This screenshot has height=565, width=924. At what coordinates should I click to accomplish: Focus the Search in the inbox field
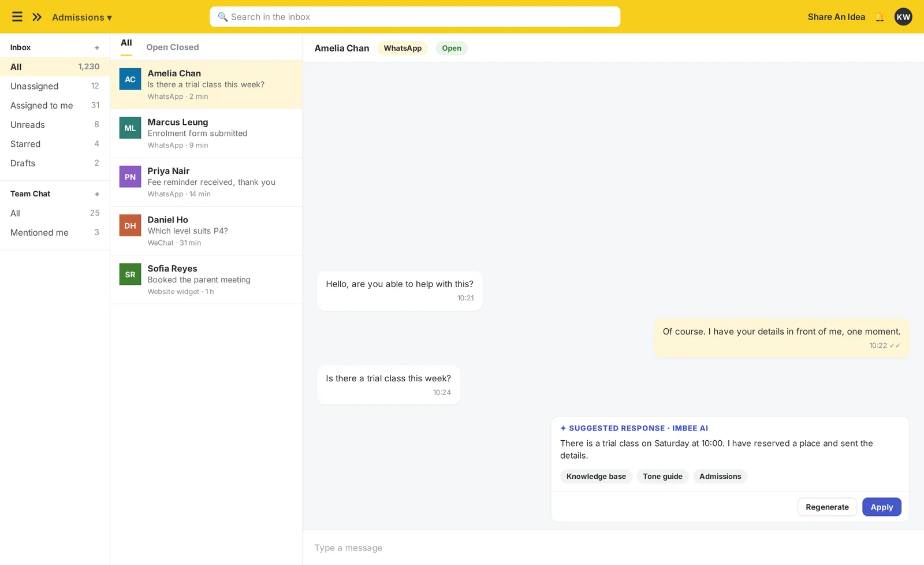coord(415,17)
